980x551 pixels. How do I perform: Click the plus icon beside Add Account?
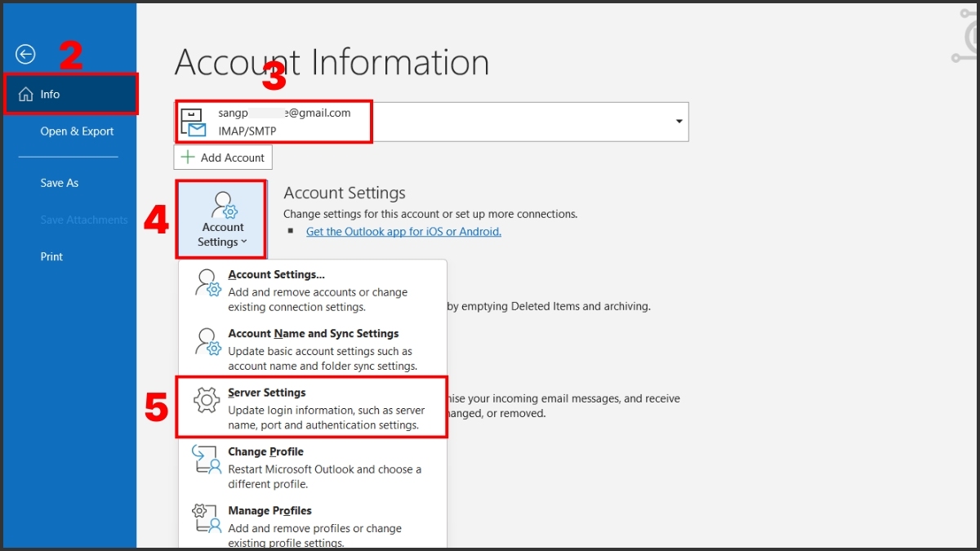coord(188,158)
